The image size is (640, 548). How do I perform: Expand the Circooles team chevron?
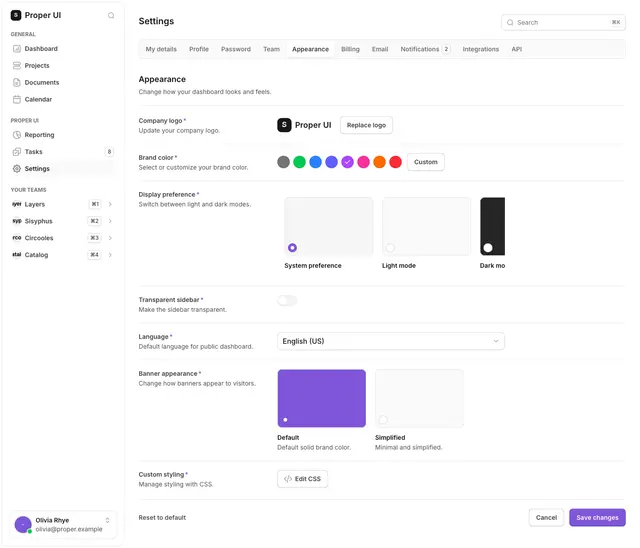coord(110,238)
